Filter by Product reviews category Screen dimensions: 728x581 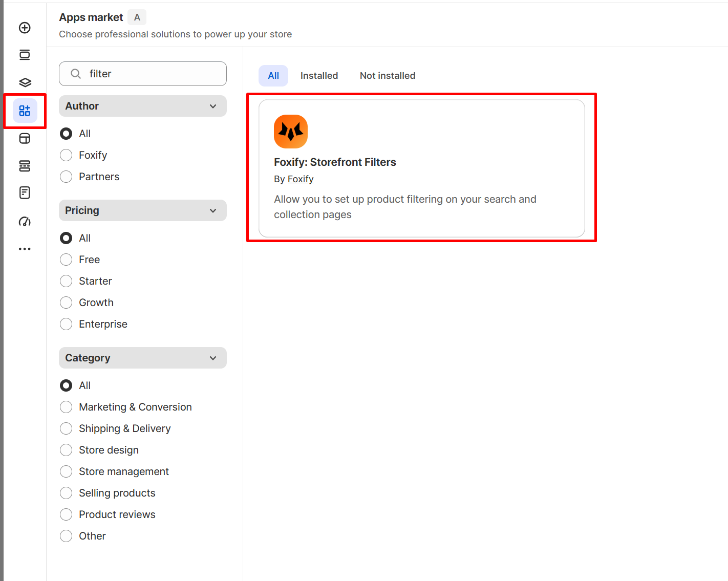coord(66,514)
